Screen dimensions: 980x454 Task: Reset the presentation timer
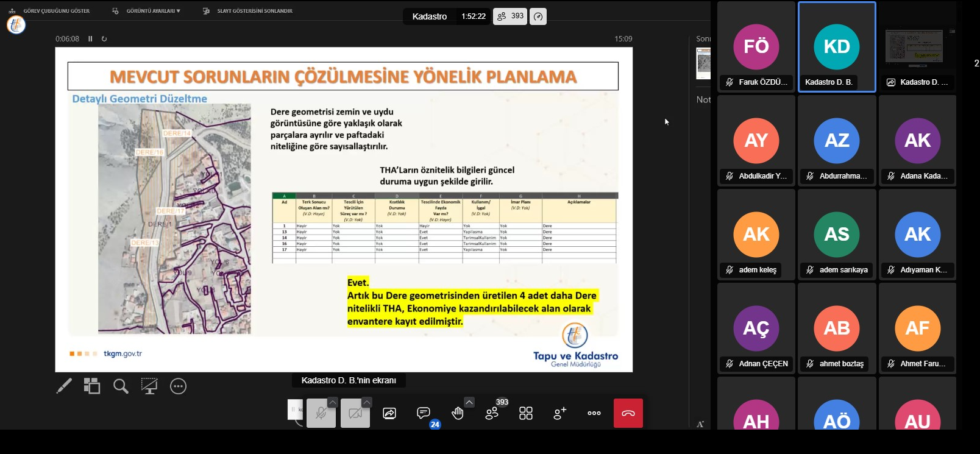104,38
